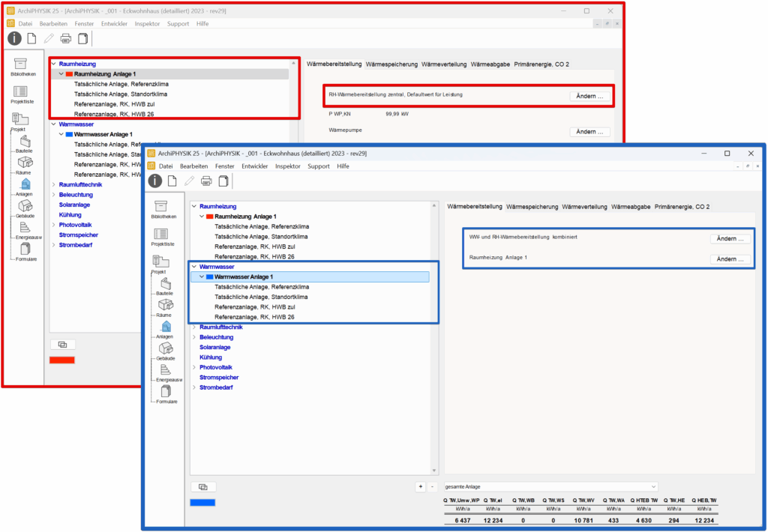768x532 pixels.
Task: Open Gebäude in front window sidebar
Action: point(166,351)
